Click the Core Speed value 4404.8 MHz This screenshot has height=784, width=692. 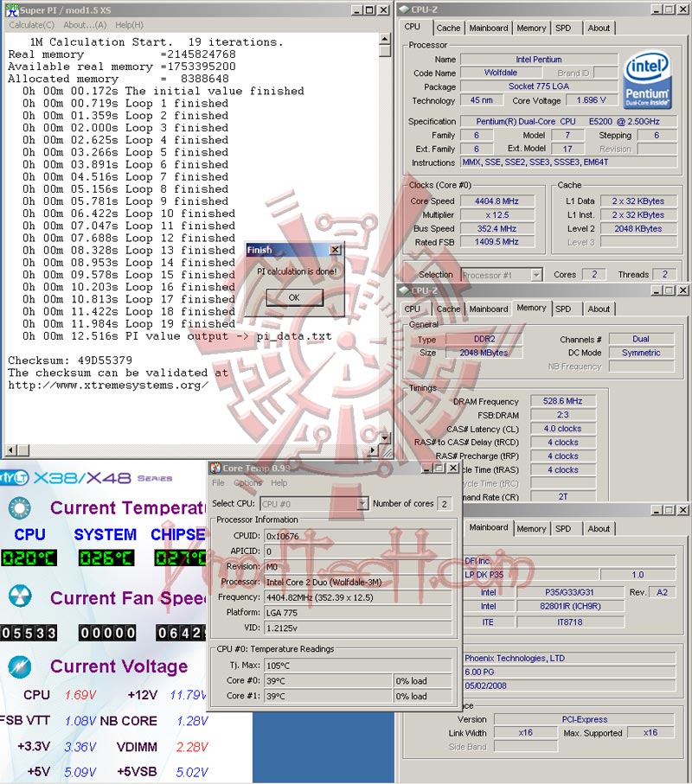(497, 201)
